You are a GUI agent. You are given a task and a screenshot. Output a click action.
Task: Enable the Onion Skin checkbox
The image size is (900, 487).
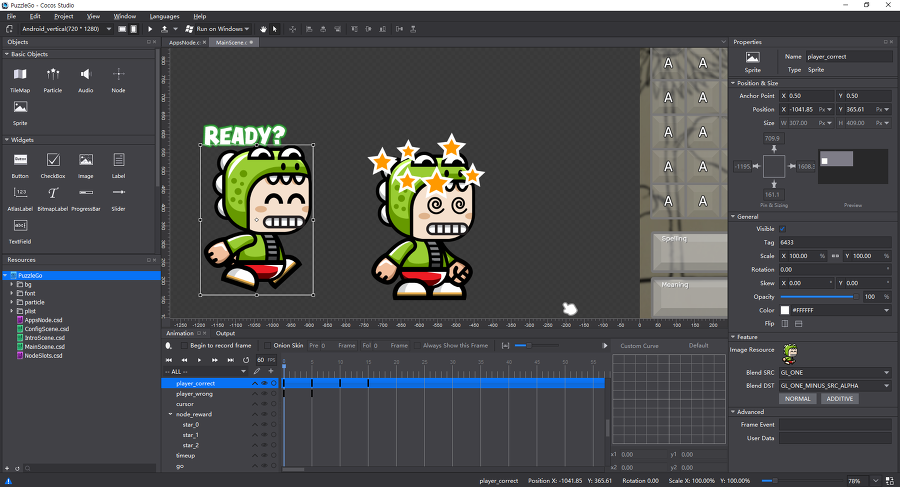pyautogui.click(x=267, y=345)
